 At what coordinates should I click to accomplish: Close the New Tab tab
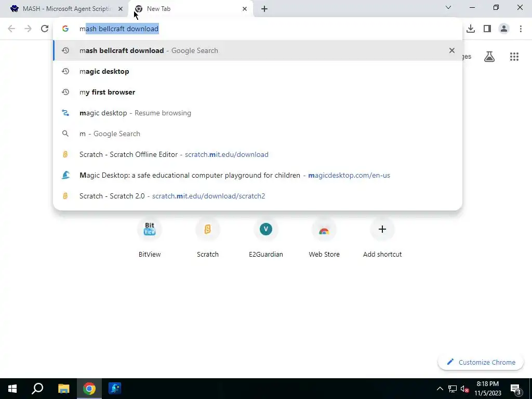click(x=245, y=9)
